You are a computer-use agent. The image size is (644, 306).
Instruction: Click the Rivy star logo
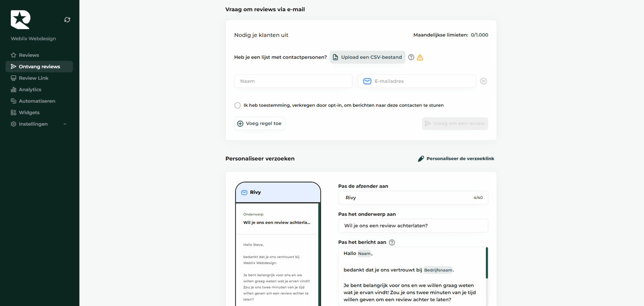21,20
